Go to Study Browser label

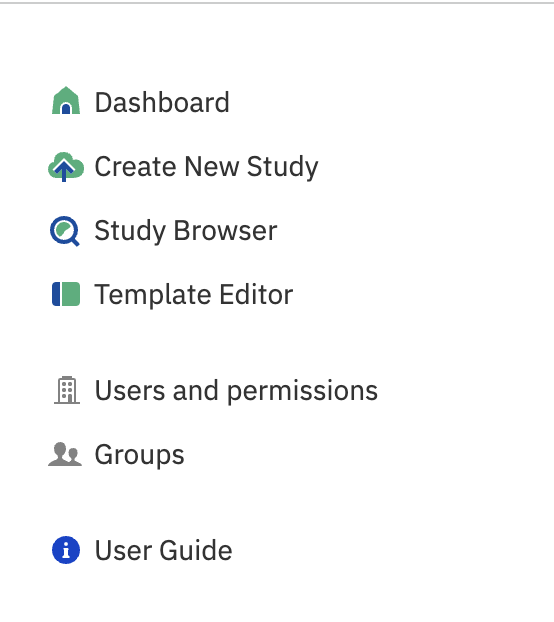pyautogui.click(x=186, y=231)
